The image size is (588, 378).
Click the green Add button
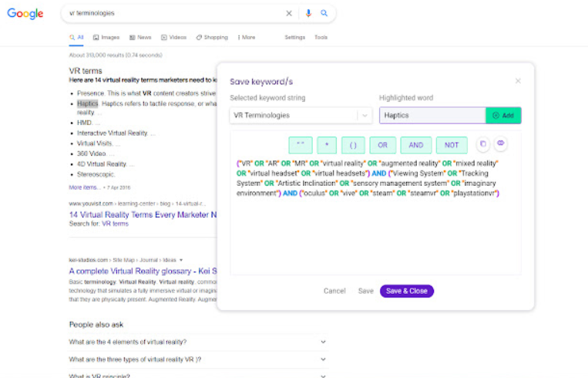503,115
